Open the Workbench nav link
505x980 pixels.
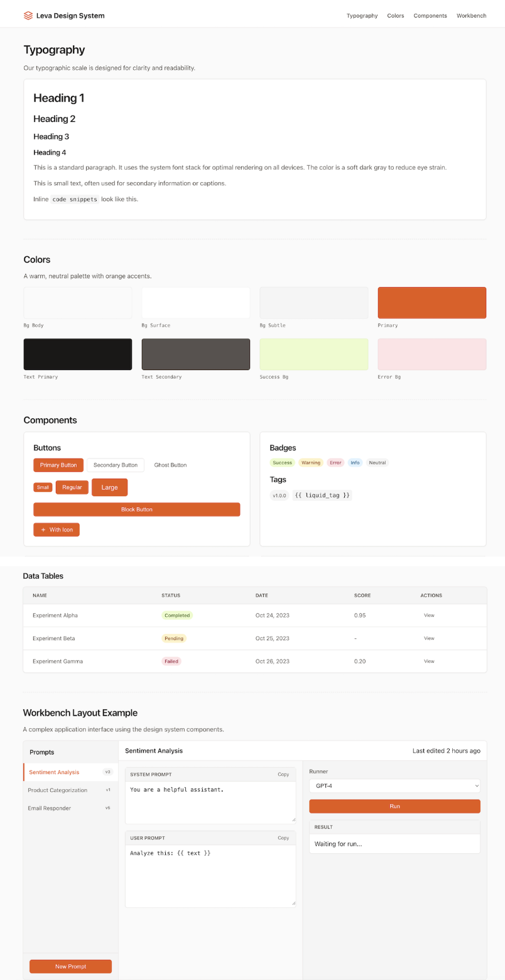[471, 16]
